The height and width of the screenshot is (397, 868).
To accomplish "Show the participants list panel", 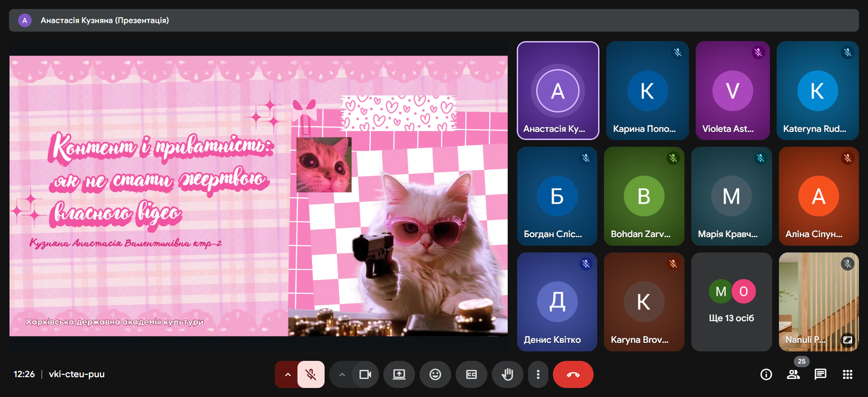I will click(x=793, y=374).
